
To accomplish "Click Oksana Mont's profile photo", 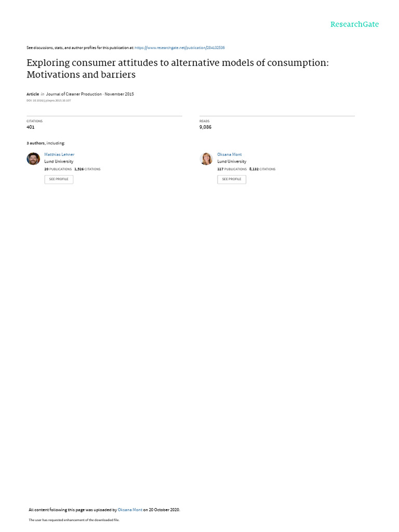I will point(206,159).
